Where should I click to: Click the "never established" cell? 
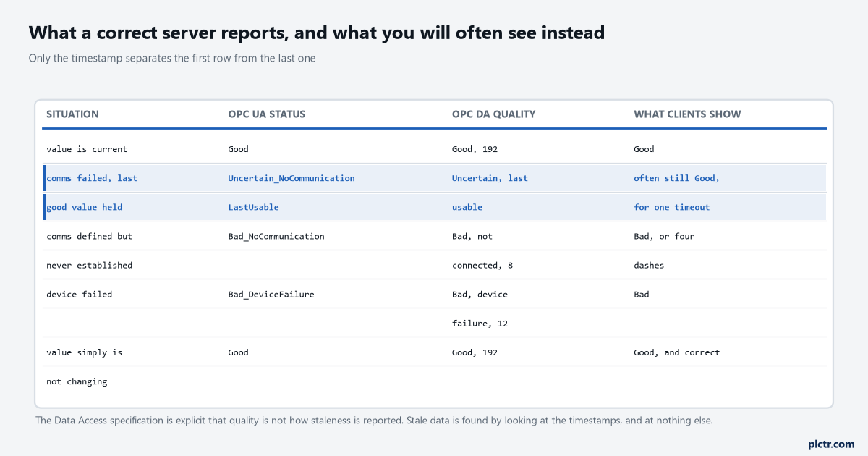coord(89,265)
